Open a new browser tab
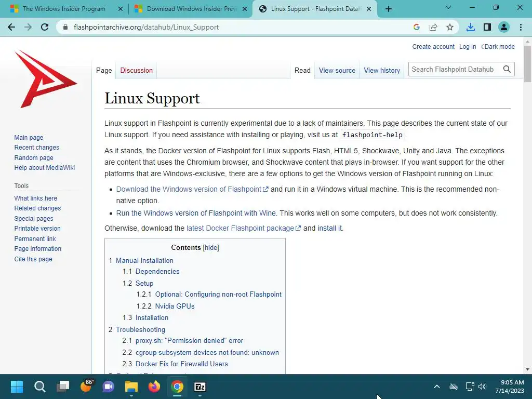Image resolution: width=532 pixels, height=399 pixels. pyautogui.click(x=389, y=9)
